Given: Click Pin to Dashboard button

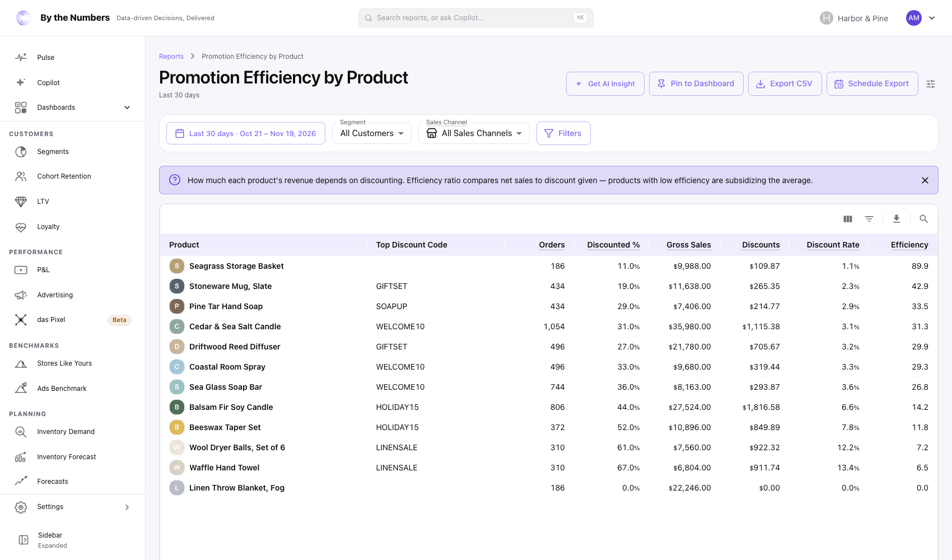Looking at the screenshot, I should point(696,84).
